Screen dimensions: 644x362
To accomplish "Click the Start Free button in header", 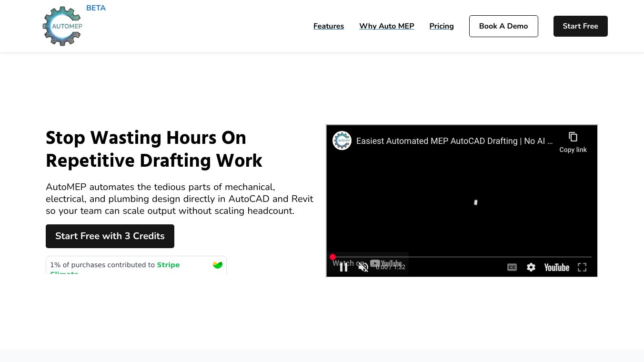I will tap(580, 26).
